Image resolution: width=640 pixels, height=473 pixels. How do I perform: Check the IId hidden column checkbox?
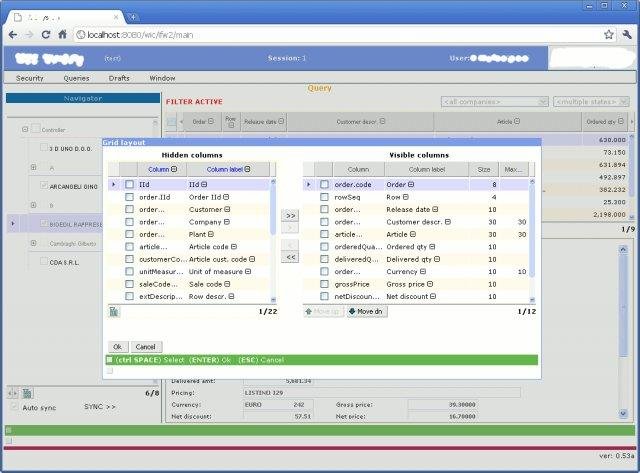(x=129, y=184)
